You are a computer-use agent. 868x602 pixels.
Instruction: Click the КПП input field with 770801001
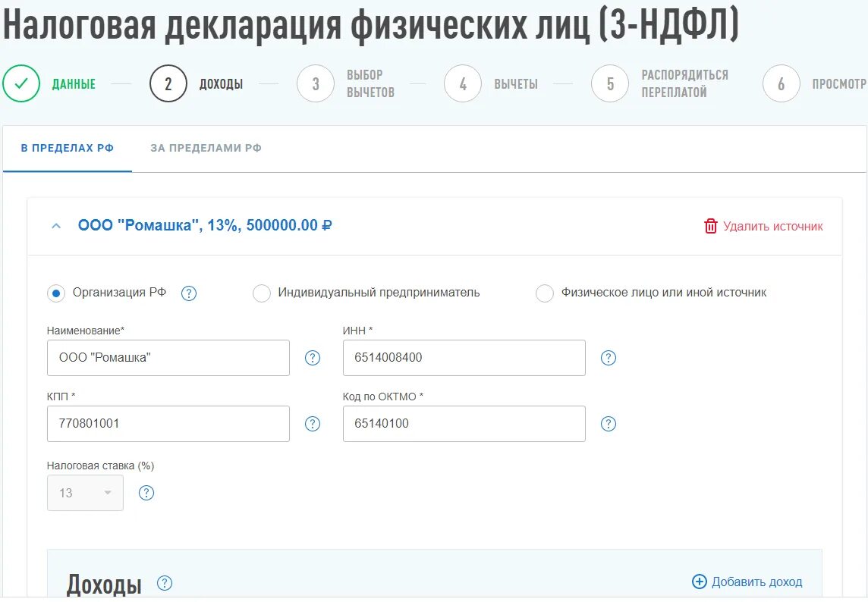[x=168, y=424]
